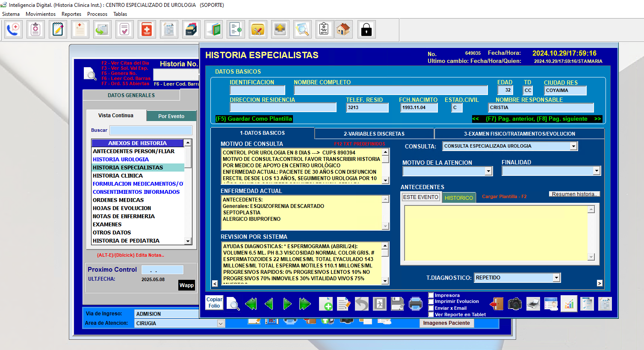Open the CONSULTA dropdown list

point(573,146)
